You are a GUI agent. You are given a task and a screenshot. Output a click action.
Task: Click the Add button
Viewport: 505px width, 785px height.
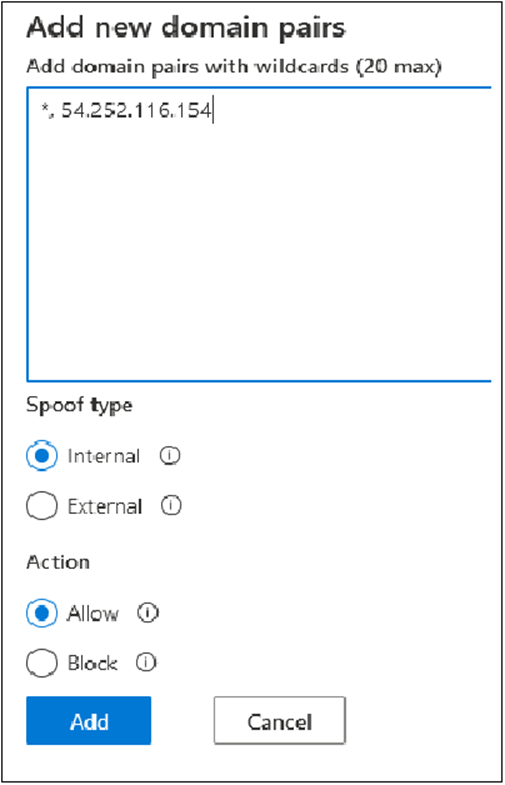tap(89, 721)
